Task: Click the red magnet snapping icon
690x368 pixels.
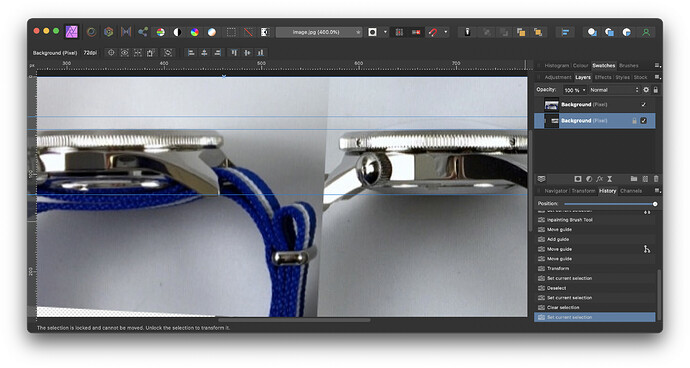Action: (433, 32)
